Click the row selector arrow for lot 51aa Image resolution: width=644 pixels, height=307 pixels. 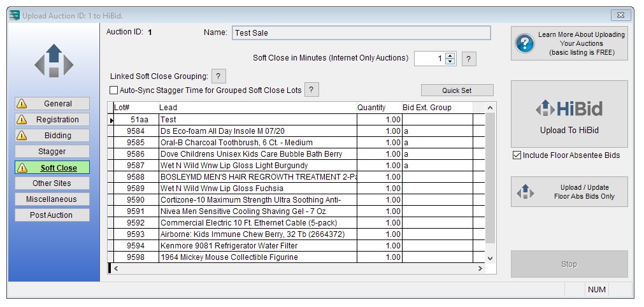(x=111, y=120)
